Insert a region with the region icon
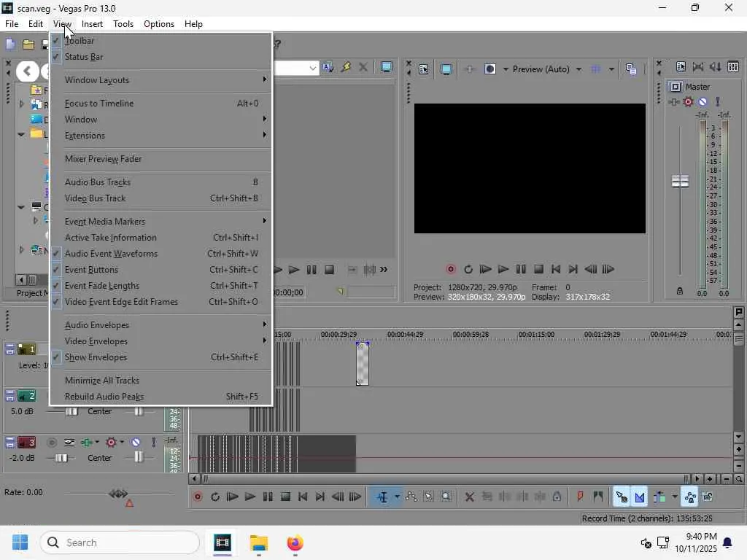 tap(598, 497)
